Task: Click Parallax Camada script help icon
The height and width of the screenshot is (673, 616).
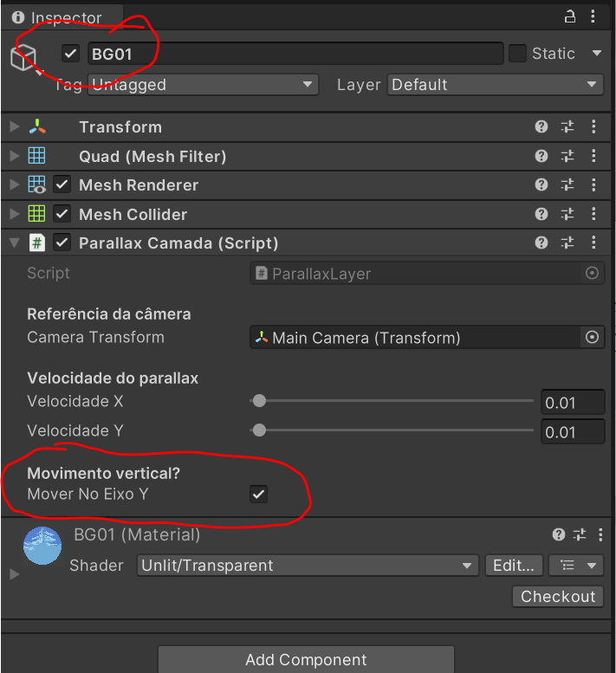Action: (541, 243)
